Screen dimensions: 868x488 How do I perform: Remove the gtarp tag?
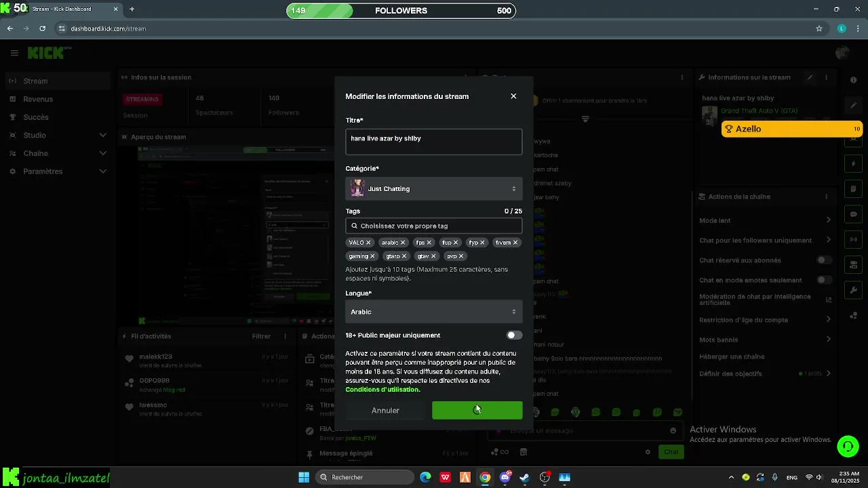404,256
